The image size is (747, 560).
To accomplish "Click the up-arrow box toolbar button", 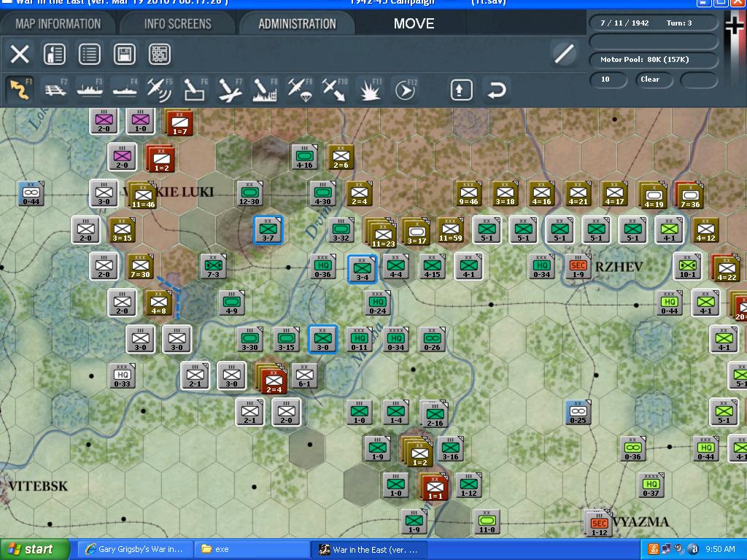I will (x=461, y=90).
